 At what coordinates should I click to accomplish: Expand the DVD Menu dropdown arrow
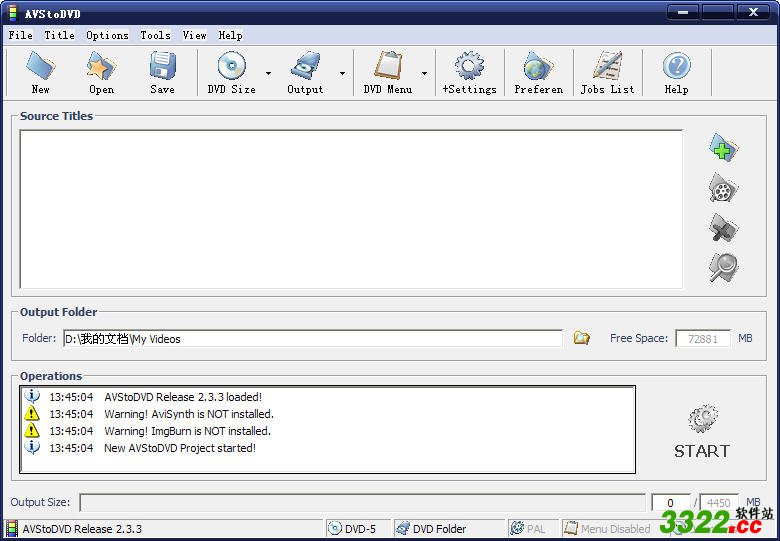click(x=424, y=73)
